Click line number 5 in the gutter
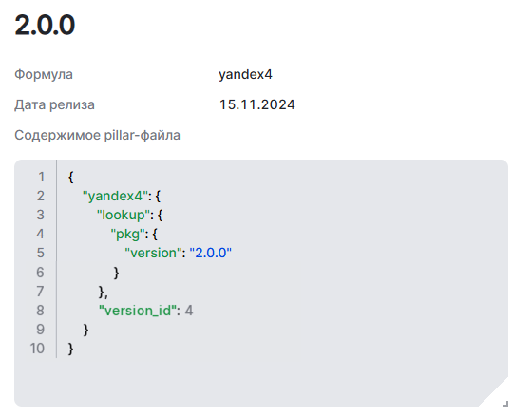The image size is (532, 416). 40,253
